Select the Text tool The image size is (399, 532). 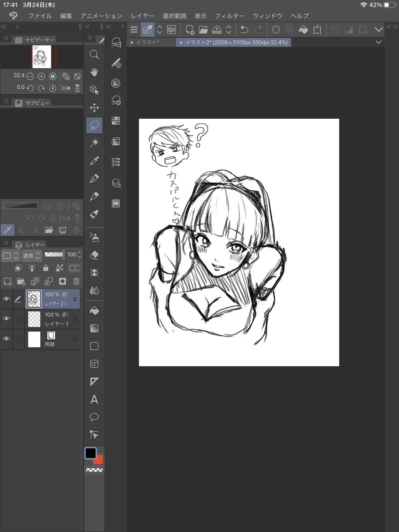click(94, 399)
